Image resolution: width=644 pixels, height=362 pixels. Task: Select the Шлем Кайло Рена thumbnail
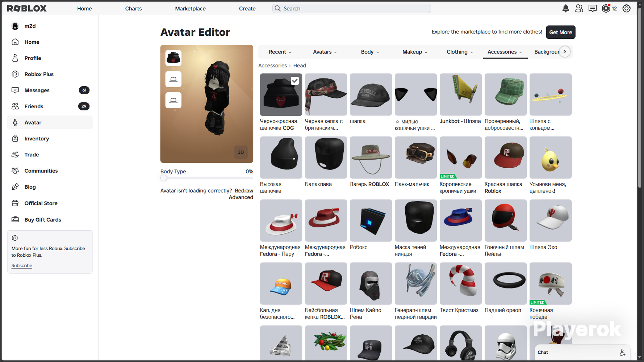[371, 283]
